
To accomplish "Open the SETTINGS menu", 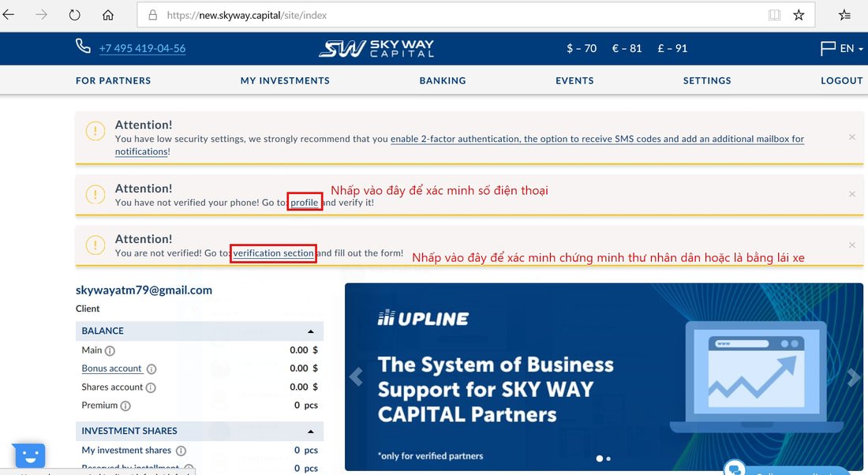I will click(x=707, y=80).
